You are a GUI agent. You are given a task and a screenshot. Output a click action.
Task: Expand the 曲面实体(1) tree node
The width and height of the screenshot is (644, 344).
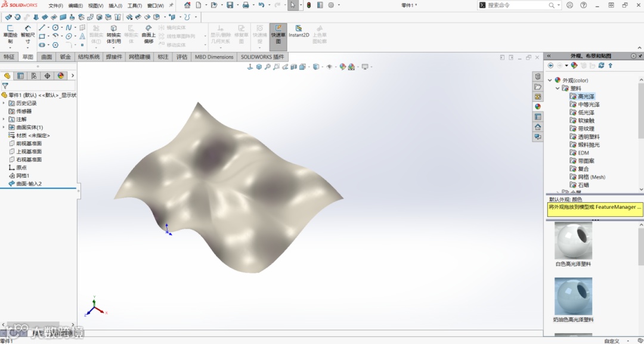tap(4, 127)
